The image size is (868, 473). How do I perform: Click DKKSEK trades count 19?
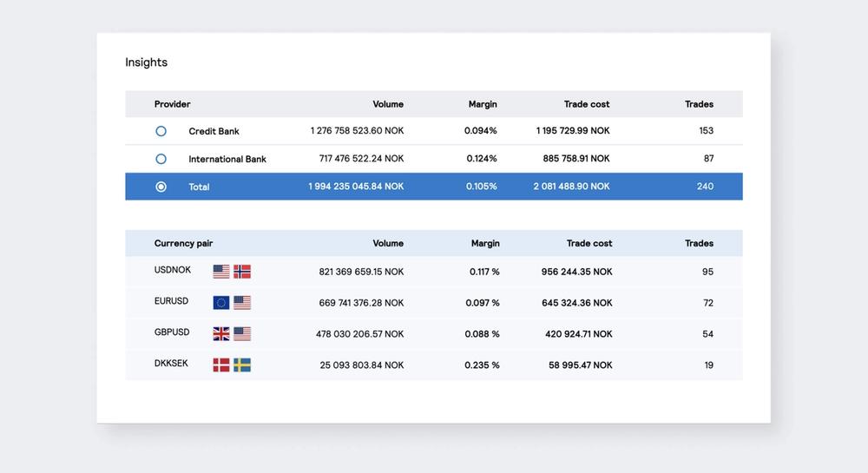pyautogui.click(x=709, y=365)
